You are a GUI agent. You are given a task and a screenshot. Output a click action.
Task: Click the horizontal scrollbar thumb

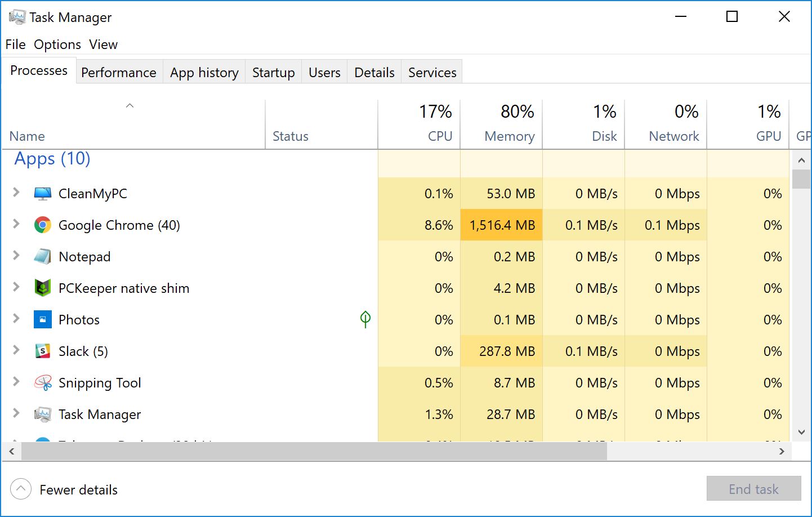point(314,451)
